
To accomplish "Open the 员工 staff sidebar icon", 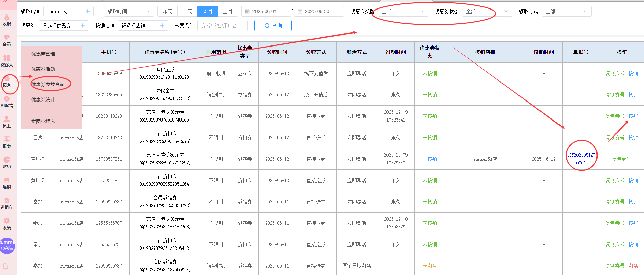I will [7, 122].
